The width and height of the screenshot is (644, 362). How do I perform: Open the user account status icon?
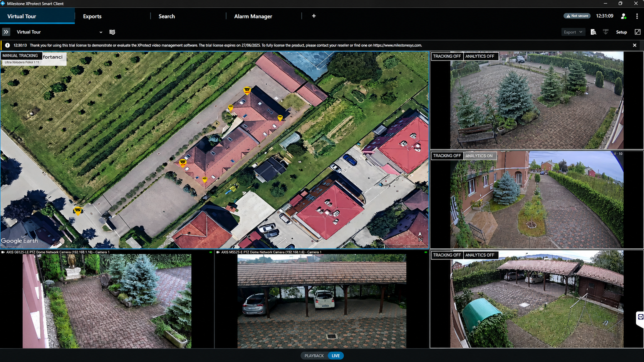623,16
